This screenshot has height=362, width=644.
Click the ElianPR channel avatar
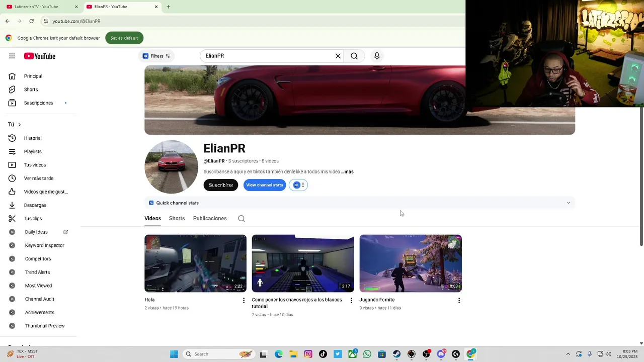point(171,167)
